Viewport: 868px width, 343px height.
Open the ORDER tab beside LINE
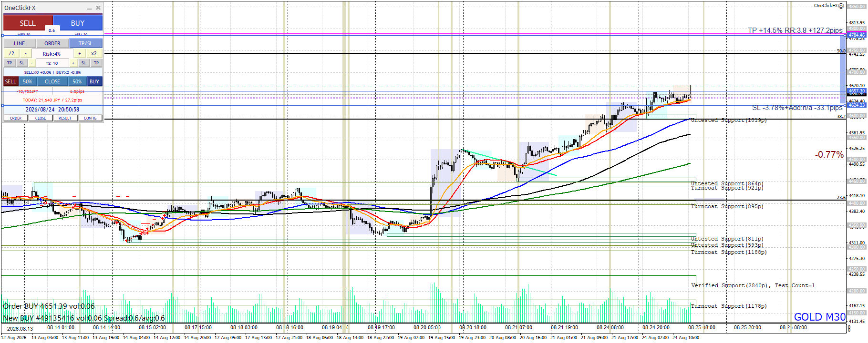(52, 43)
